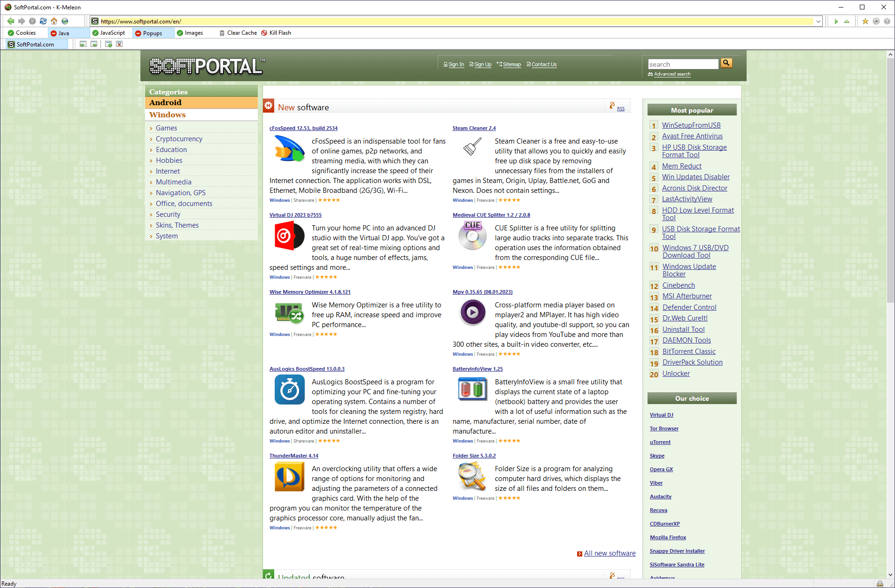Viewport: 895px width, 588px height.
Task: Open the Games category
Action: [x=166, y=128]
